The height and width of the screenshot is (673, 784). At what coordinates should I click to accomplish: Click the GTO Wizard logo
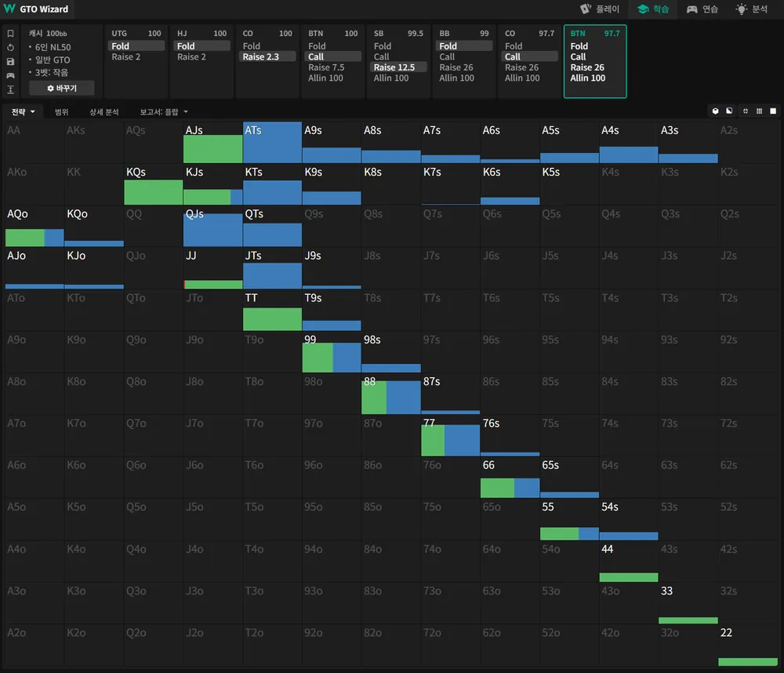pyautogui.click(x=36, y=9)
